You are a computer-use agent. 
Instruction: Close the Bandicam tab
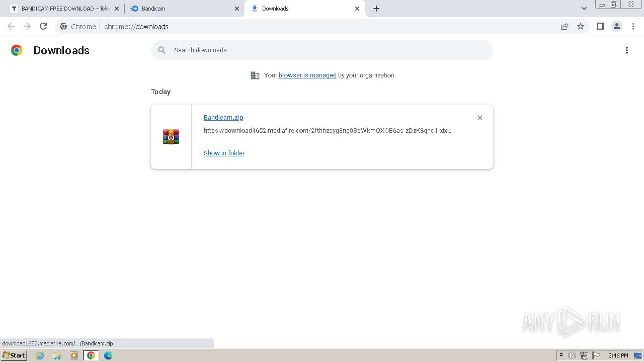[237, 9]
